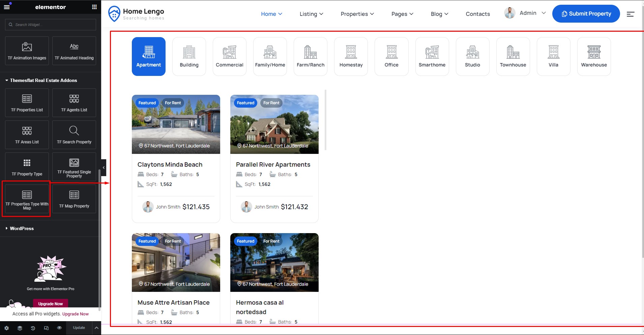The height and width of the screenshot is (335, 644).
Task: Select the Homestay property type tab
Action: click(x=351, y=56)
